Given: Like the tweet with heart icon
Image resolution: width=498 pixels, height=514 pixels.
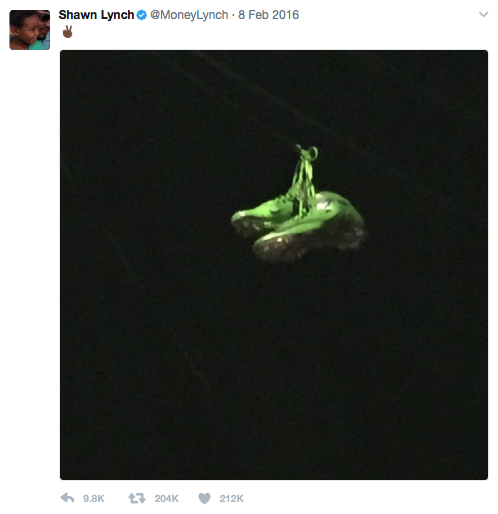Looking at the screenshot, I should [x=204, y=498].
